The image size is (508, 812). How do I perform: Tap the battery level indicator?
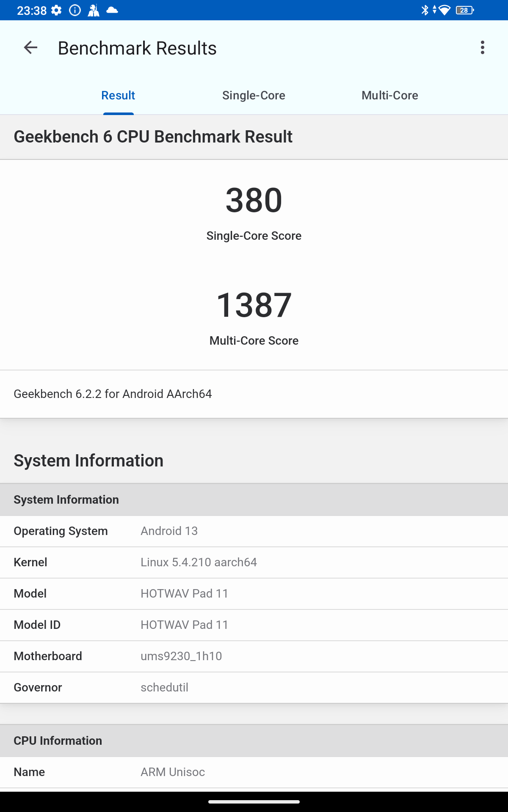coord(464,10)
